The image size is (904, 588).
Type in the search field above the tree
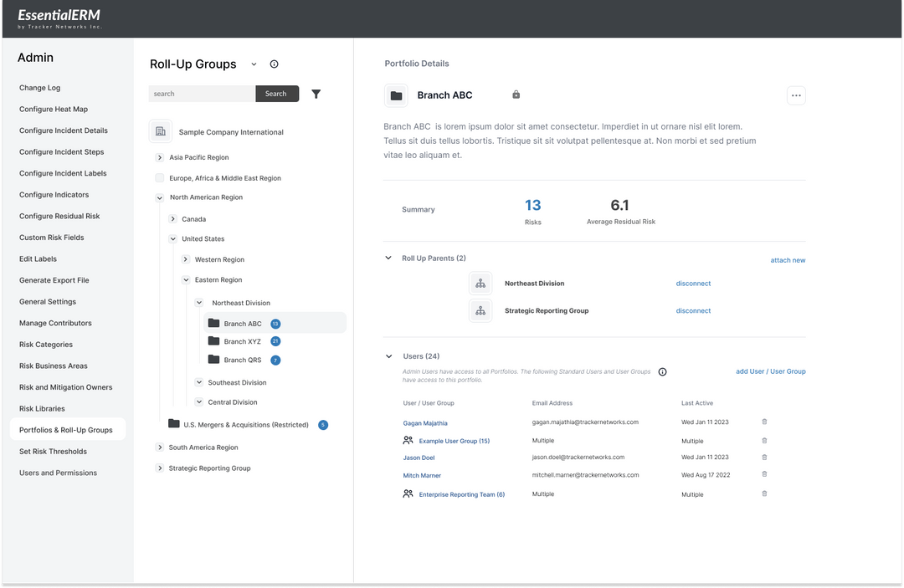[x=198, y=94]
